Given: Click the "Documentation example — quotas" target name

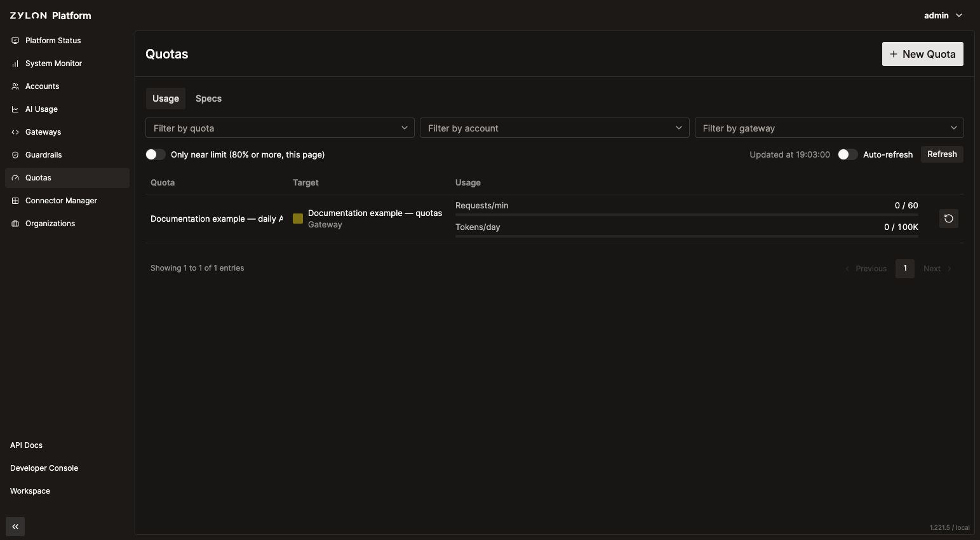Looking at the screenshot, I should pos(375,213).
